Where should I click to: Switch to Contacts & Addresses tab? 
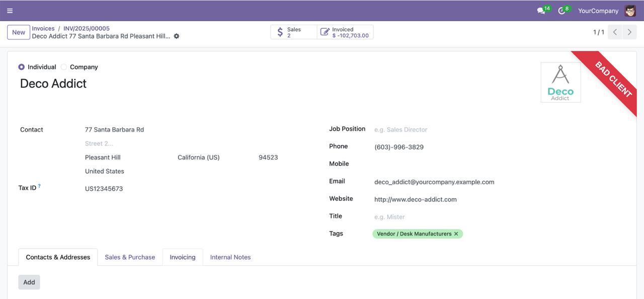[x=58, y=257]
